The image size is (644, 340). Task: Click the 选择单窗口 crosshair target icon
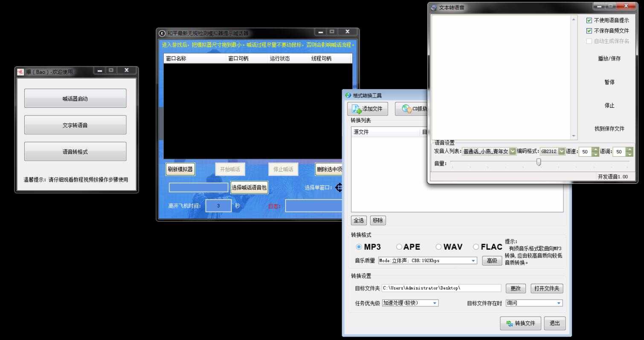[339, 187]
